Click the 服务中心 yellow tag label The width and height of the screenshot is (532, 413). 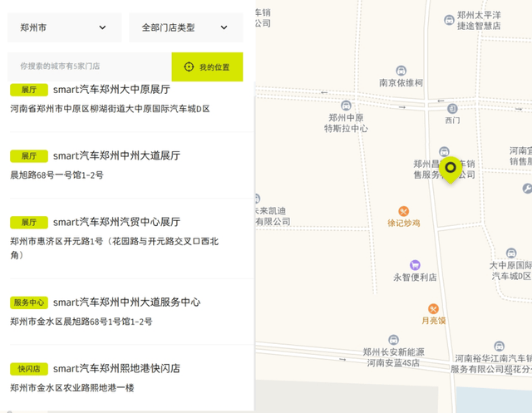[x=29, y=302]
